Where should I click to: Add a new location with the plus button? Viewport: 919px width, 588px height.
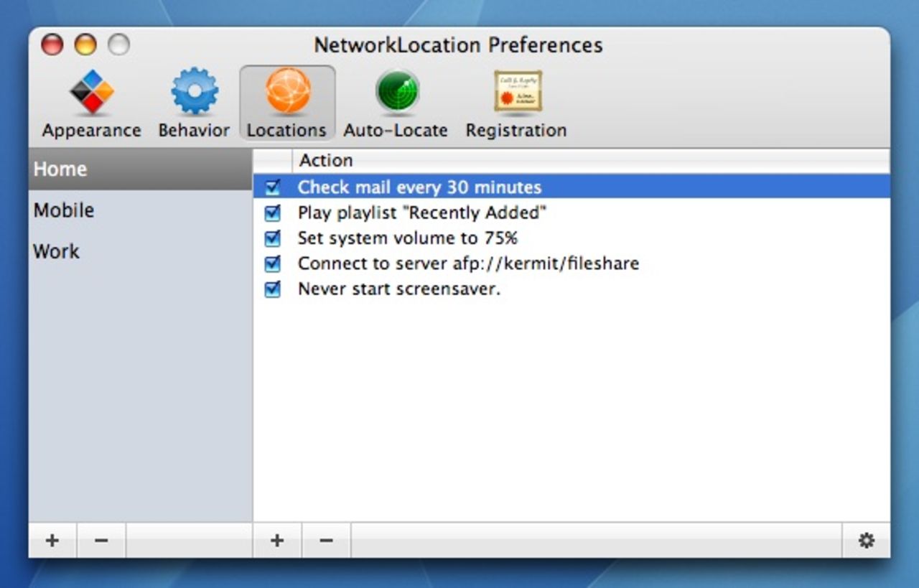tap(51, 539)
